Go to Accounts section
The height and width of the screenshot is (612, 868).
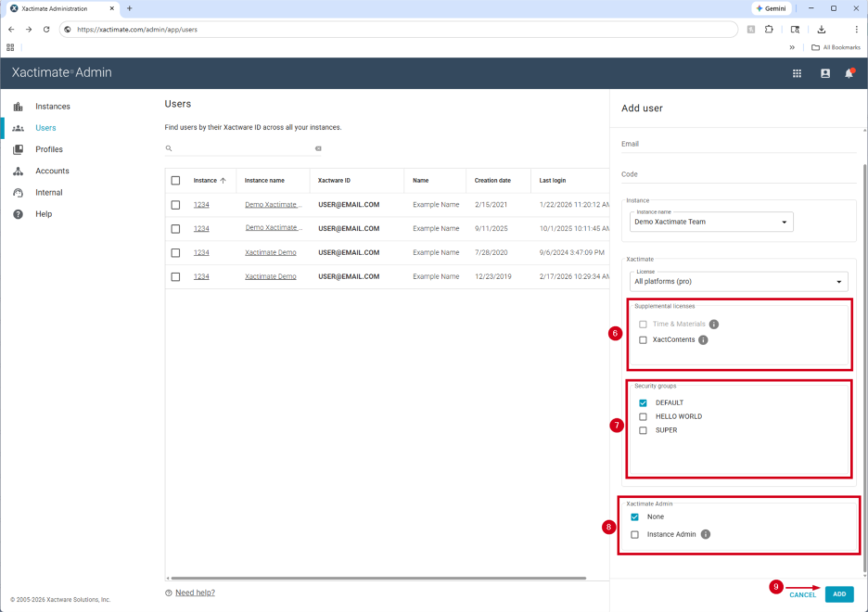pos(52,171)
